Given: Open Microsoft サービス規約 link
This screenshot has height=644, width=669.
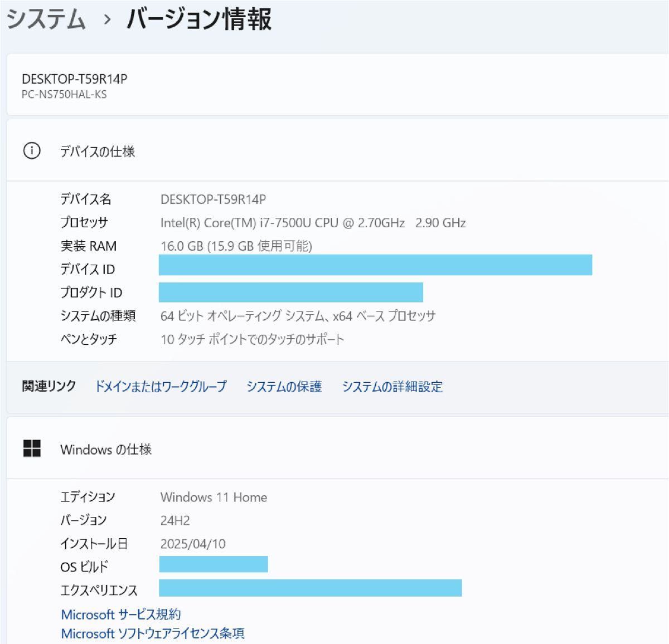Looking at the screenshot, I should [121, 615].
